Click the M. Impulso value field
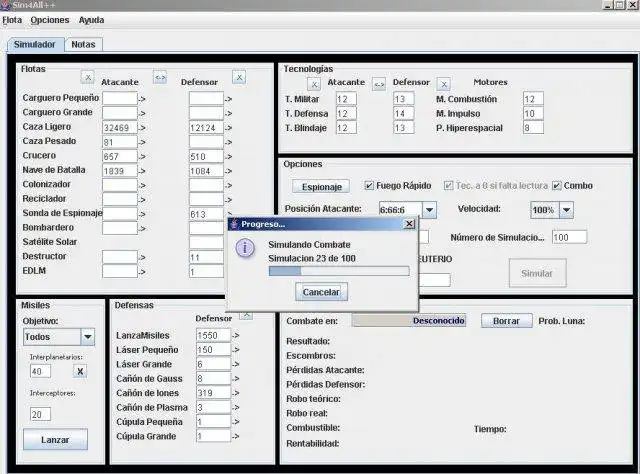The image size is (640, 474). 533,113
